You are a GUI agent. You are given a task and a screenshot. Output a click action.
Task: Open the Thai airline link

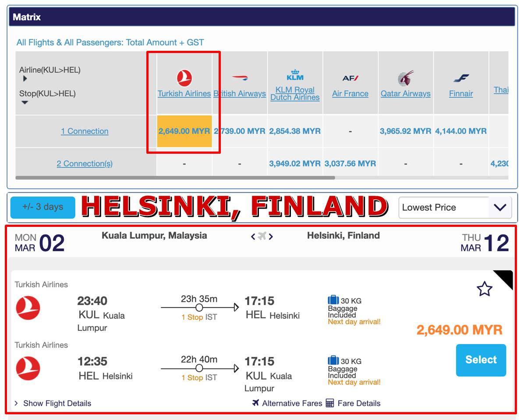(501, 90)
